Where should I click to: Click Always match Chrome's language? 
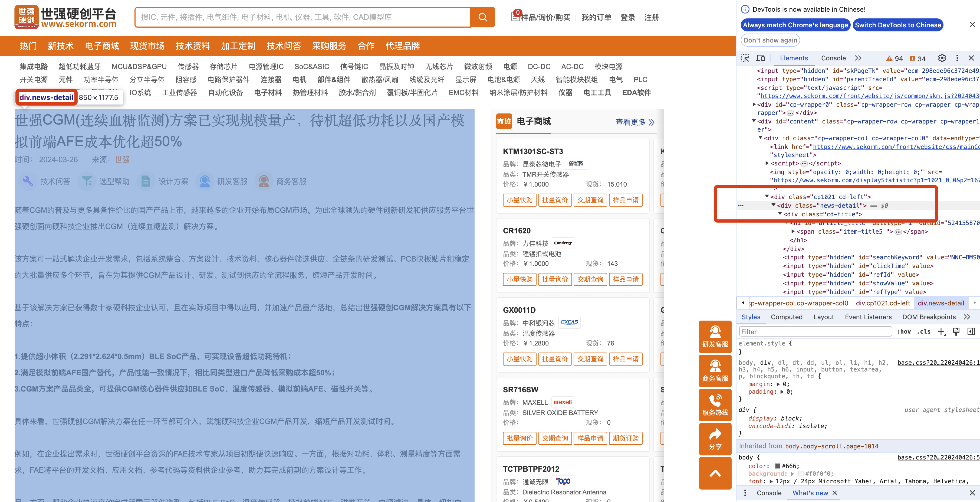coord(795,25)
